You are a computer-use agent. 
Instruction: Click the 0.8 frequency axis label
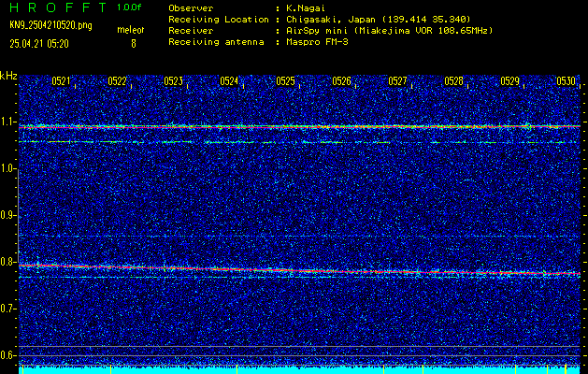tap(8, 262)
